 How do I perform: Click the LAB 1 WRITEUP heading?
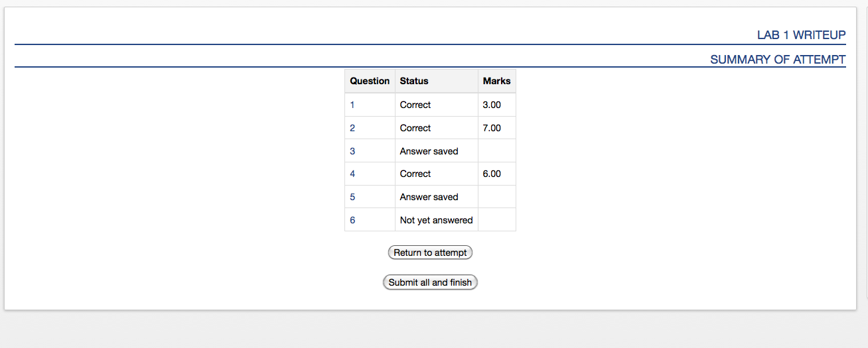[x=801, y=35]
